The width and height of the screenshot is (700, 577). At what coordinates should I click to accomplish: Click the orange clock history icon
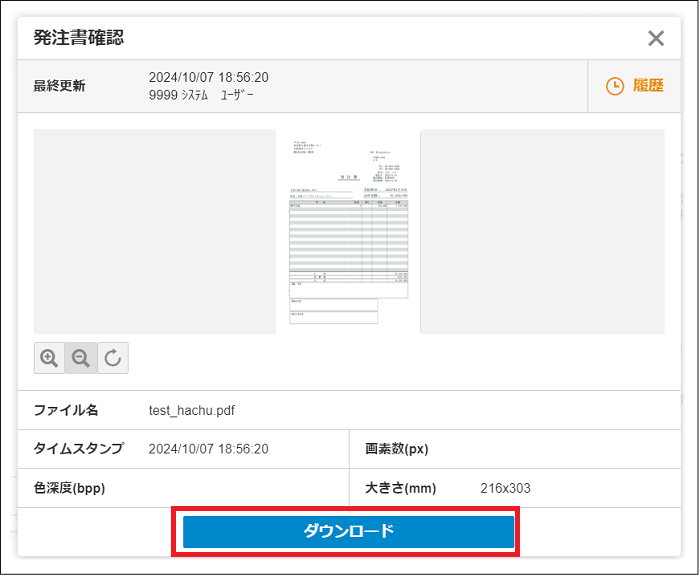pyautogui.click(x=615, y=86)
